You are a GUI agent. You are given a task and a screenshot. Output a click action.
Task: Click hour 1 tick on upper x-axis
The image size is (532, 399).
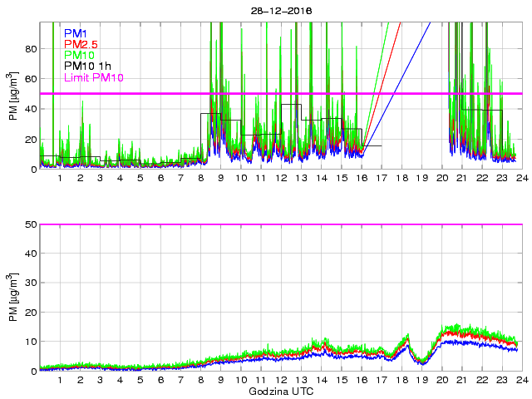click(60, 178)
